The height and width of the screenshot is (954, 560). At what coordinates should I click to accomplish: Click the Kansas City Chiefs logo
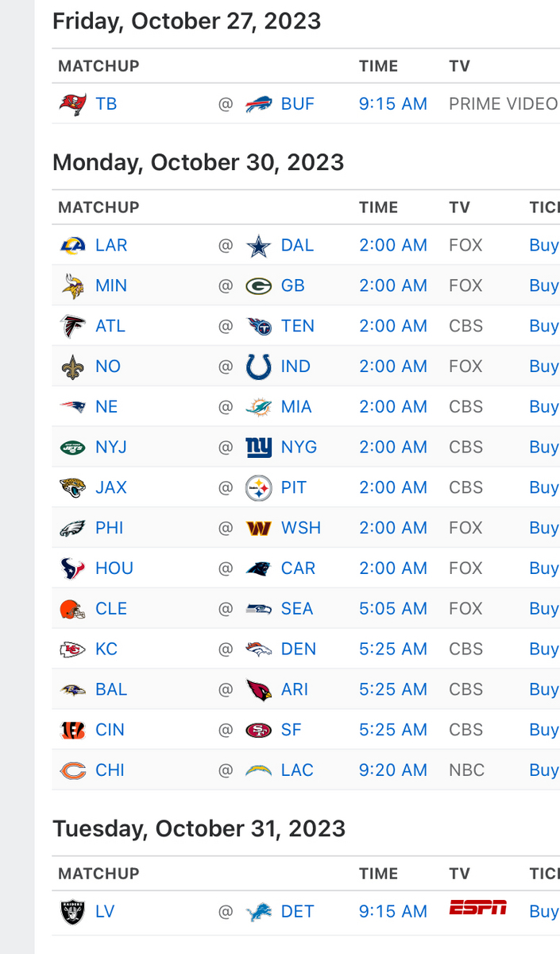71,649
